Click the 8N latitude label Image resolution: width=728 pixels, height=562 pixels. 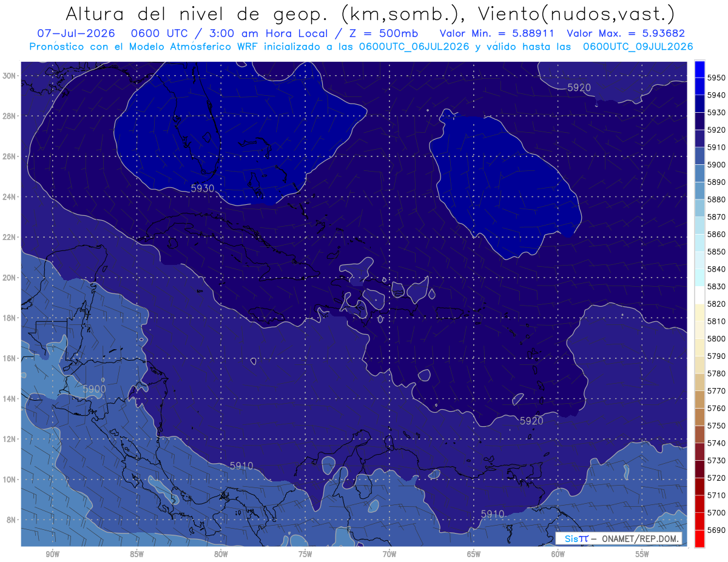point(10,520)
